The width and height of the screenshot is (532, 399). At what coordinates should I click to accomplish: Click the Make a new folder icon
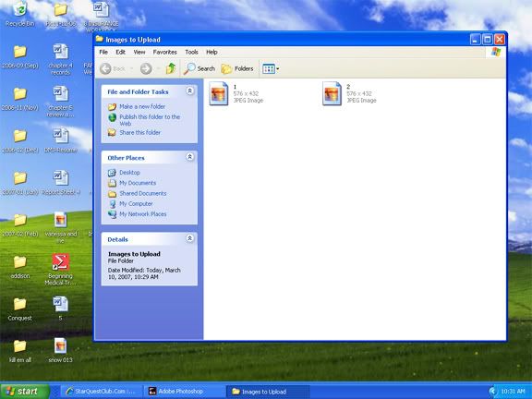click(x=112, y=107)
